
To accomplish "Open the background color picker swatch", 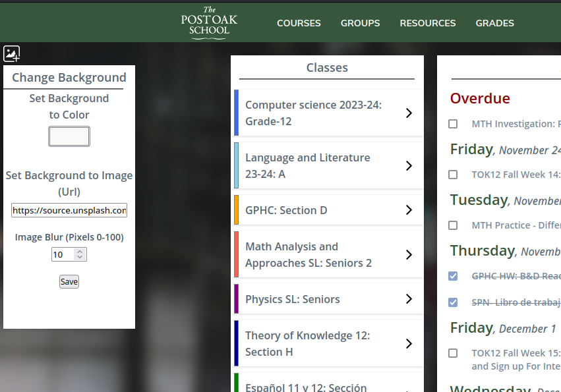I will 69,136.
